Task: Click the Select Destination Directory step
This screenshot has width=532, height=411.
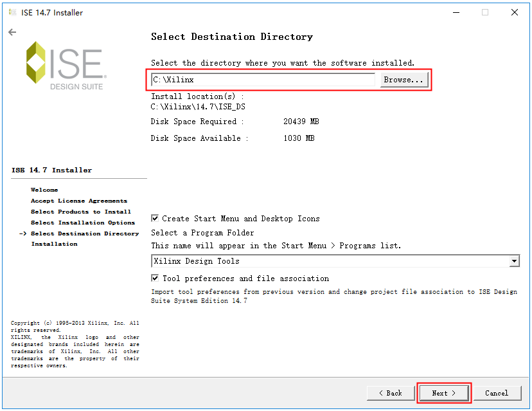Action: [x=84, y=233]
